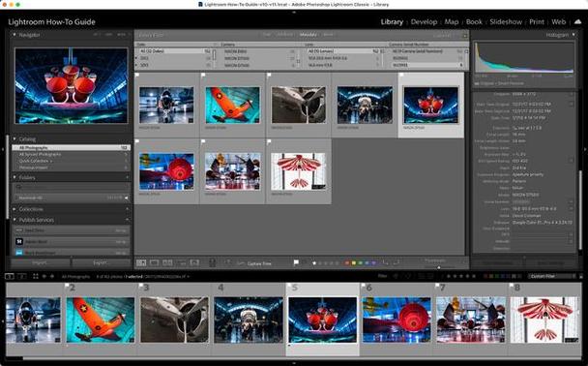The height and width of the screenshot is (366, 588).
Task: Click the Import button
Action: (x=40, y=262)
